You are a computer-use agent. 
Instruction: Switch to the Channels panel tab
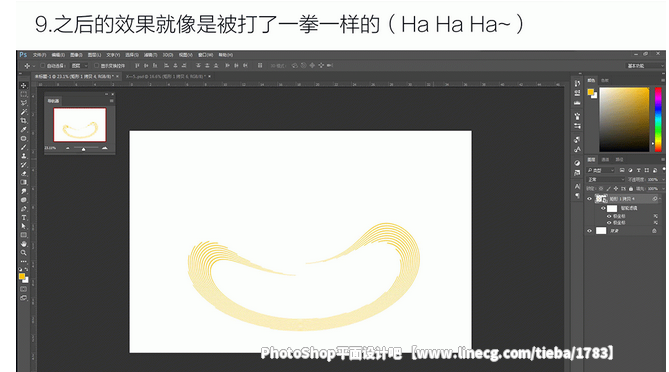(x=605, y=160)
